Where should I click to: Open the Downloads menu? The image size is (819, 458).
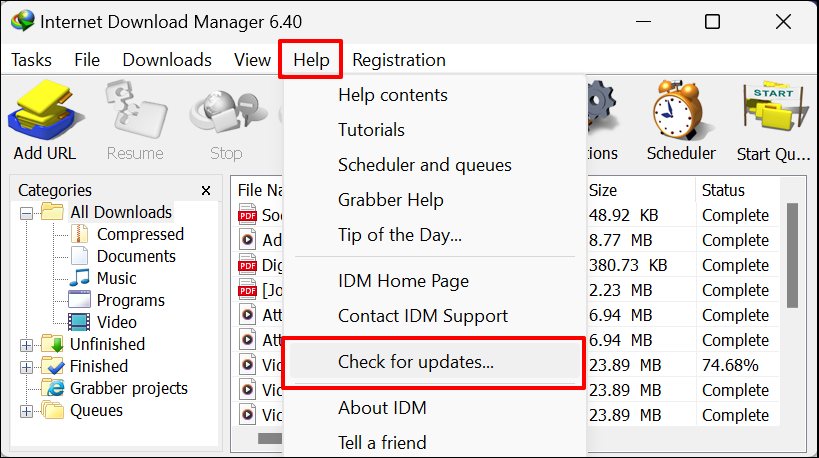pos(167,60)
